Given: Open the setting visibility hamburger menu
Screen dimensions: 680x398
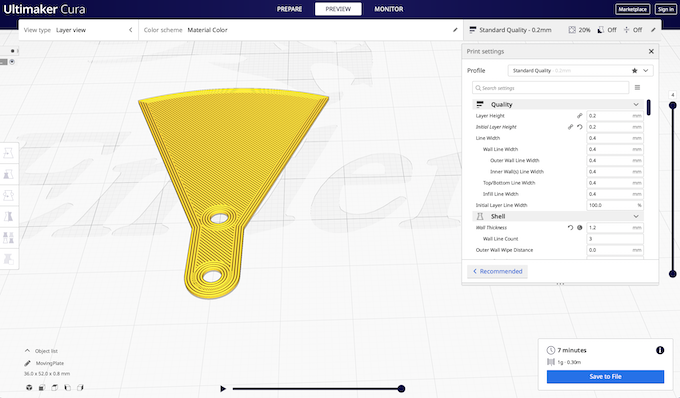Looking at the screenshot, I should coord(638,88).
